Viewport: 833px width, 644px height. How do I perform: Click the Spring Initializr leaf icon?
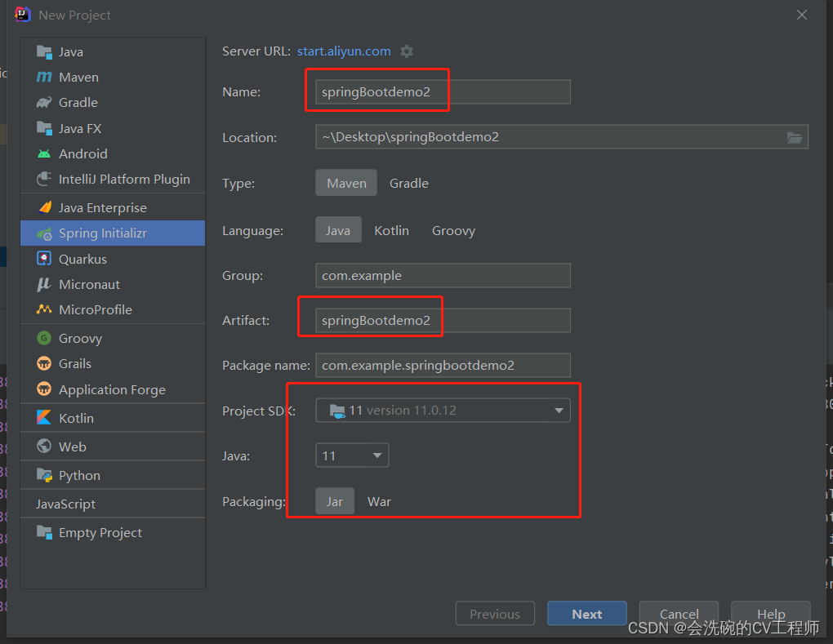pyautogui.click(x=44, y=233)
